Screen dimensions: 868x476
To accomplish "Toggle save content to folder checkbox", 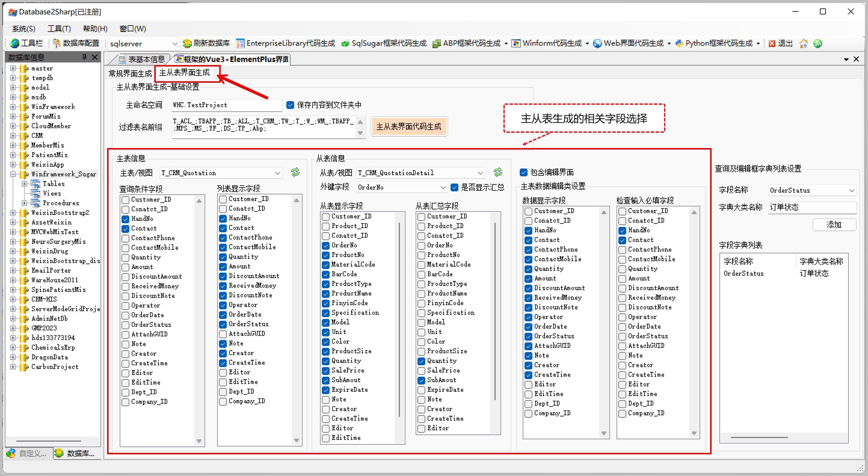I will coord(290,105).
